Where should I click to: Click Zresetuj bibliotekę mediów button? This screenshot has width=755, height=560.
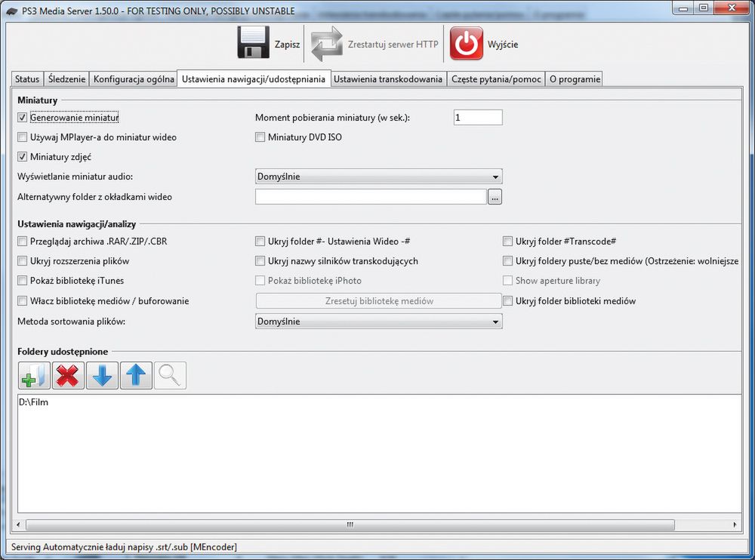[378, 301]
